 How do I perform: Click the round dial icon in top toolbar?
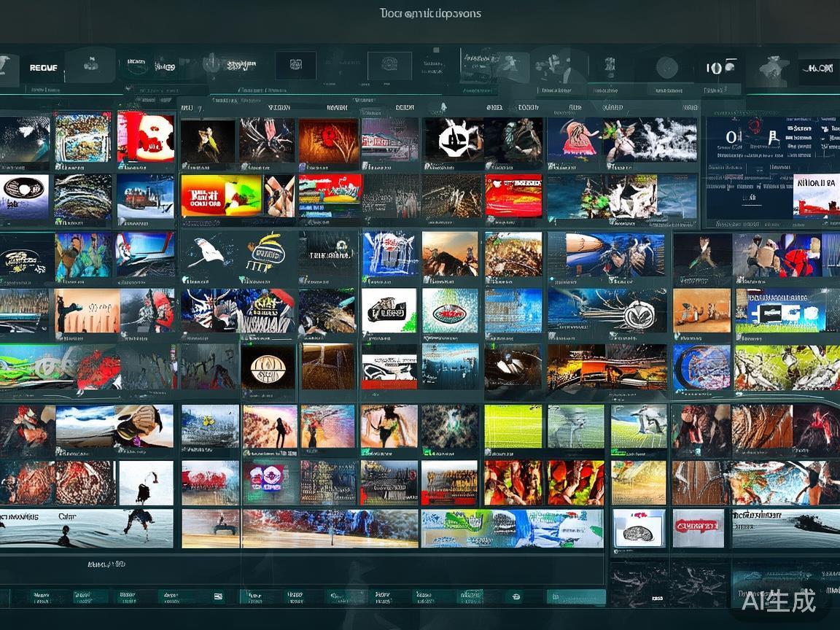(666, 68)
